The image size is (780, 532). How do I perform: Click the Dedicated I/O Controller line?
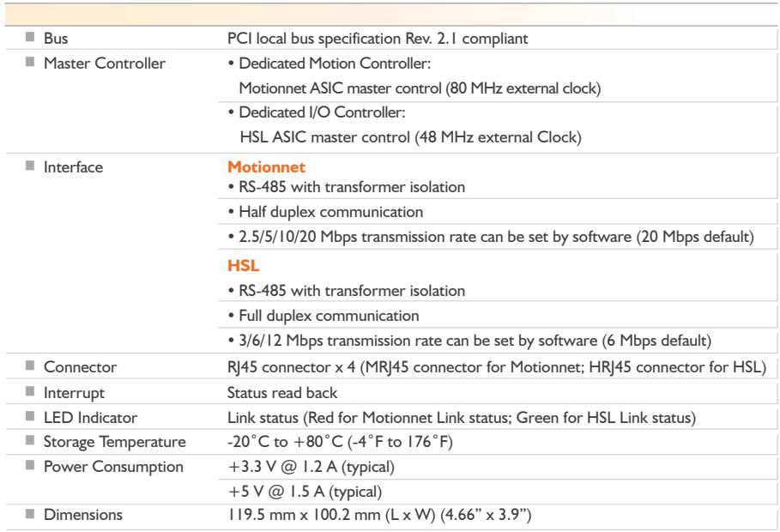(x=317, y=112)
